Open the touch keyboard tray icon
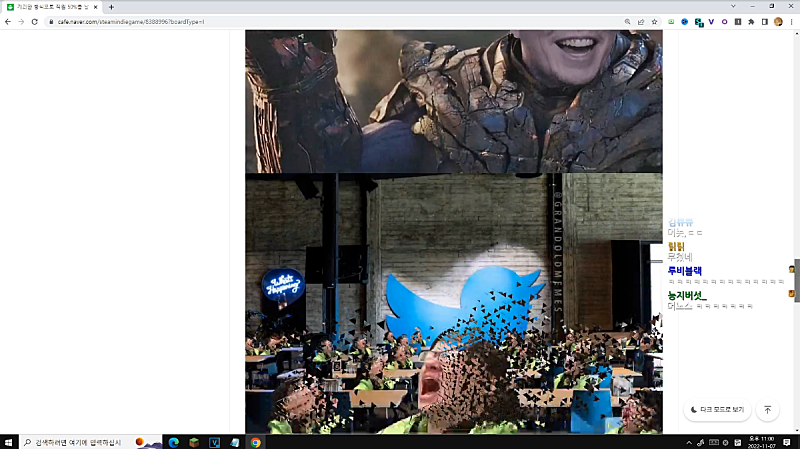The height and width of the screenshot is (449, 800). point(714,442)
